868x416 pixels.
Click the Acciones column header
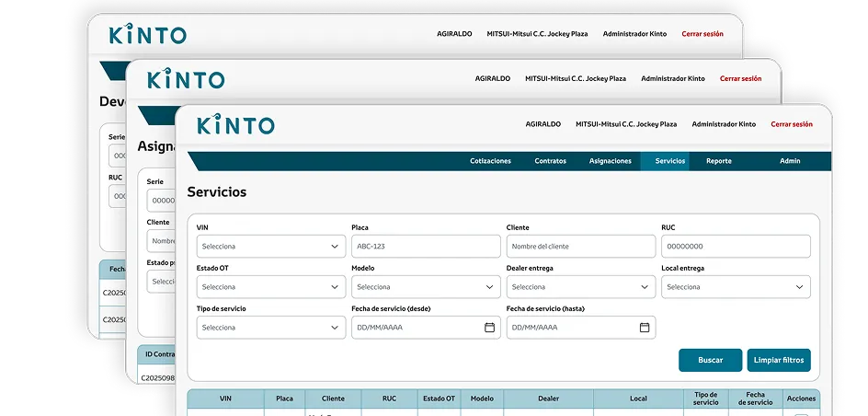tap(801, 399)
